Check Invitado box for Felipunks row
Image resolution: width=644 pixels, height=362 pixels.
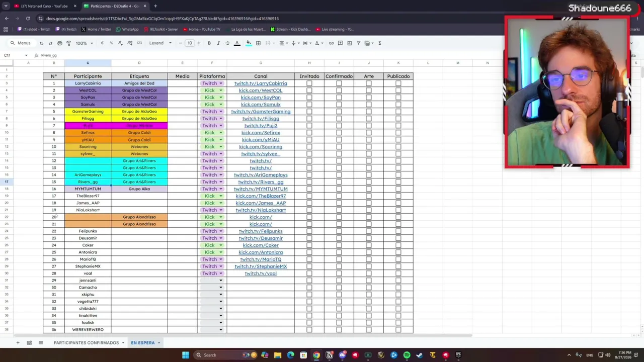tap(309, 231)
